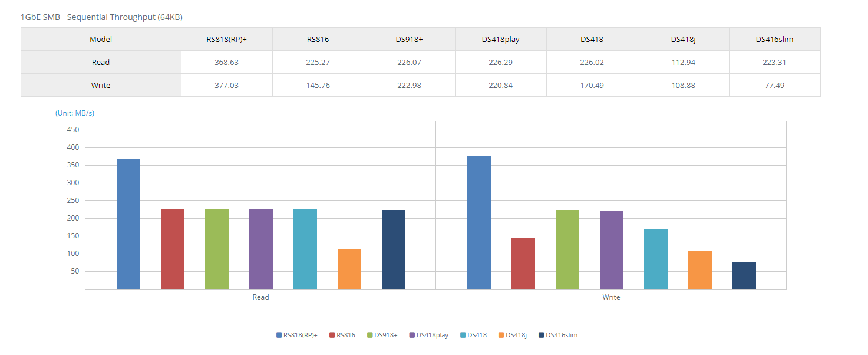
Task: Toggle DS416slim series in chart legend
Action: point(558,335)
